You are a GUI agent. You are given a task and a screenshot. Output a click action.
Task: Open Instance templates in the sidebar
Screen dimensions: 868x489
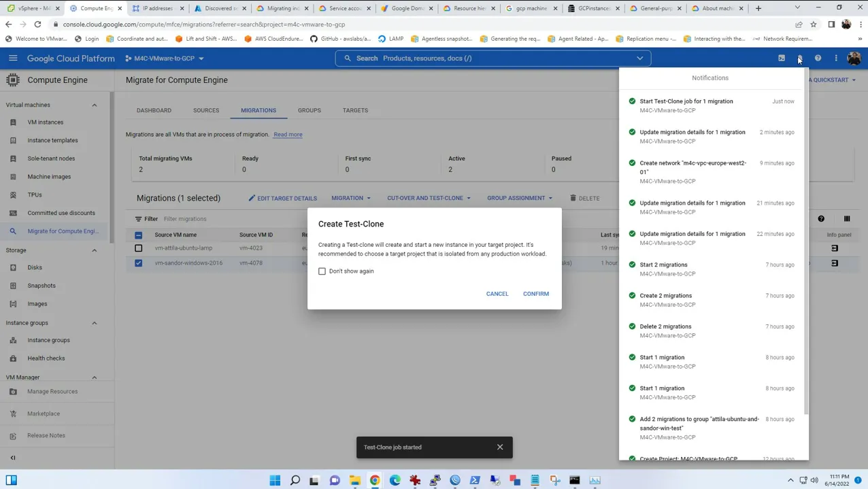point(52,140)
